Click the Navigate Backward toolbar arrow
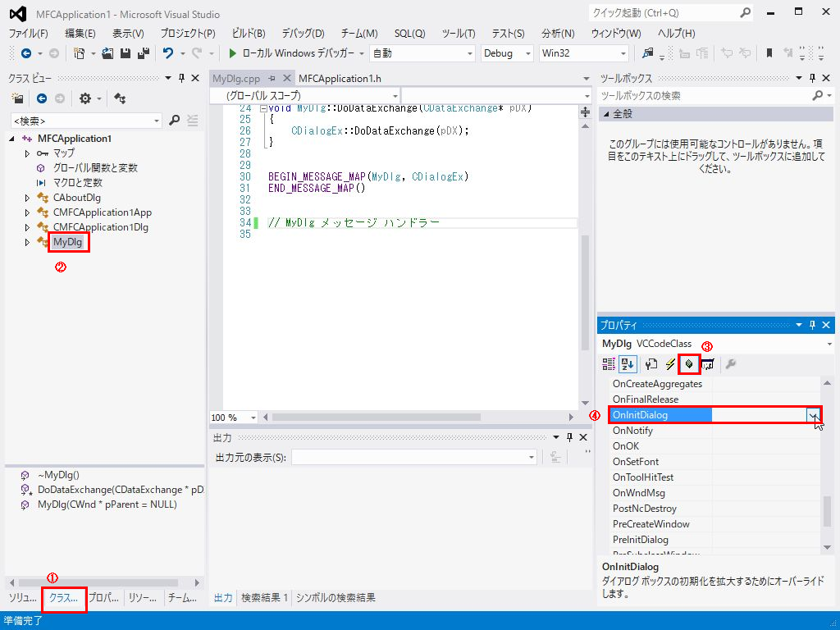Viewport: 840px width, 630px height. pyautogui.click(x=25, y=53)
